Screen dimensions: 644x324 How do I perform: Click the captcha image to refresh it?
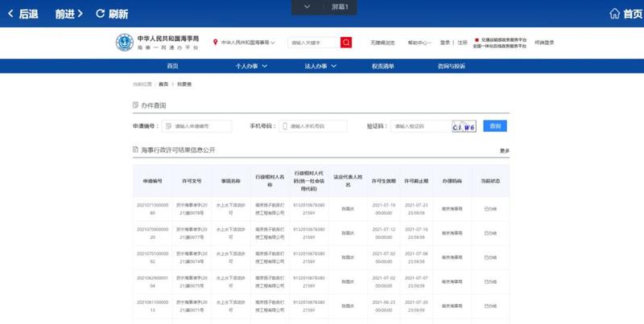click(x=464, y=126)
